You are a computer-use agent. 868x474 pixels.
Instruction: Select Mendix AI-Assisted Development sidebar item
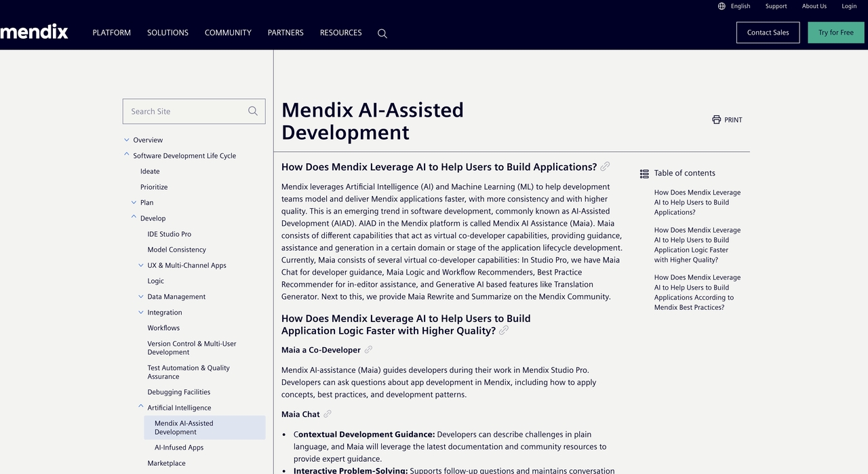tap(205, 427)
